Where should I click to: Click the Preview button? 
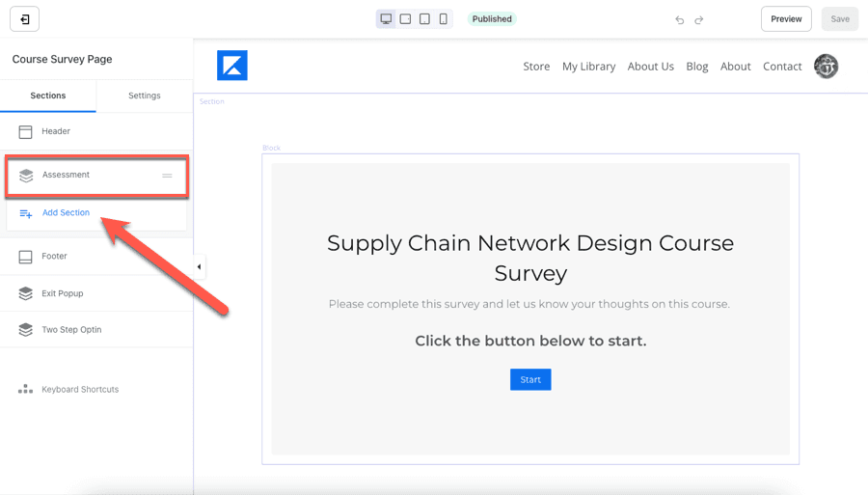pyautogui.click(x=786, y=19)
